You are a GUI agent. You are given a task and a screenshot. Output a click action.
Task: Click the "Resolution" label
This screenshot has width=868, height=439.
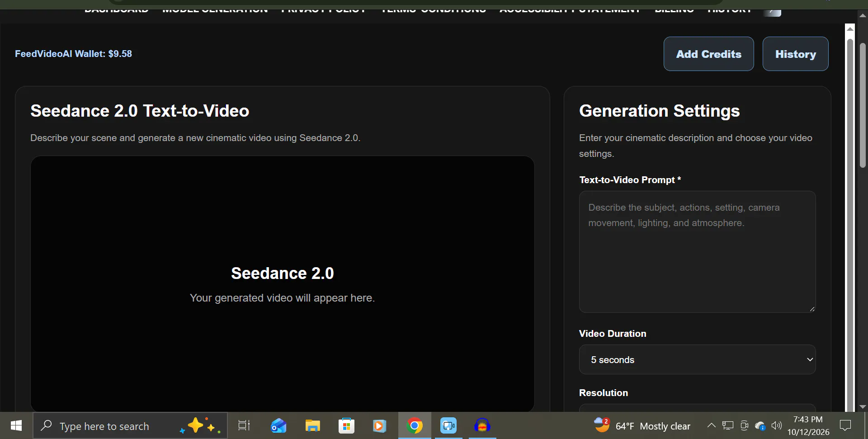coord(604,393)
